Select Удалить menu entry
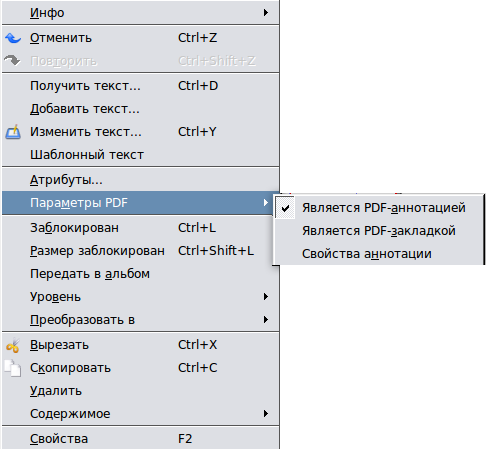Viewport: 487px width, 449px height. coord(140,391)
